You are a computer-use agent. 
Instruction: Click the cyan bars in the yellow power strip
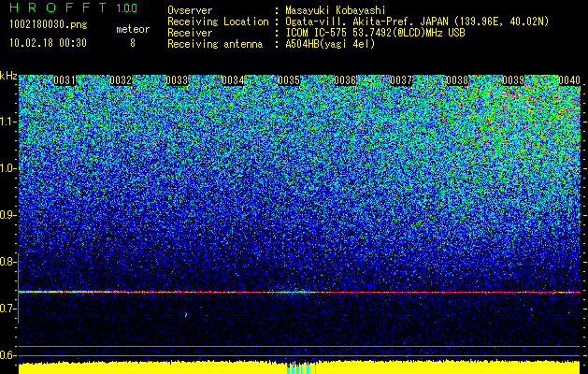point(302,368)
